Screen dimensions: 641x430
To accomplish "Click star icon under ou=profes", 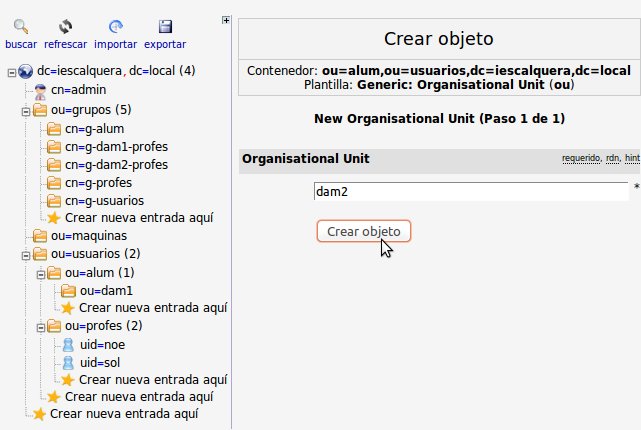I will [x=67, y=380].
